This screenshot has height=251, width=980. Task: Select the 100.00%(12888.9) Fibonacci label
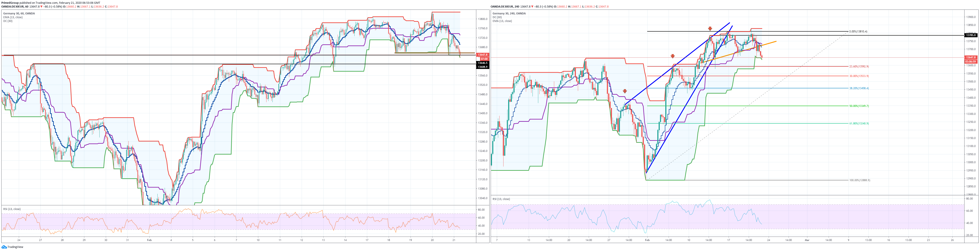click(860, 180)
